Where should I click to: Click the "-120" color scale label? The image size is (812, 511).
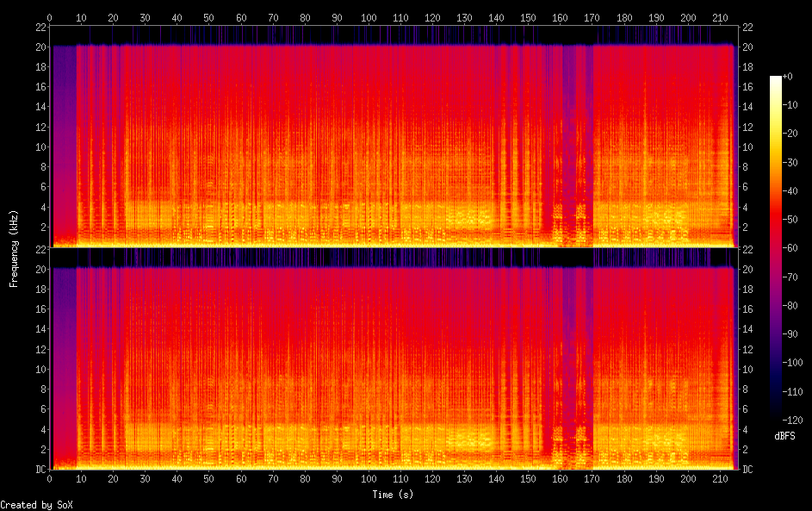(793, 420)
